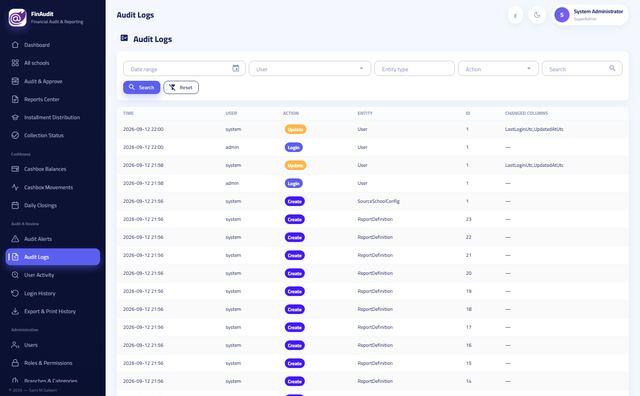Expand the User filter dropdown
640x396 pixels.
point(310,69)
